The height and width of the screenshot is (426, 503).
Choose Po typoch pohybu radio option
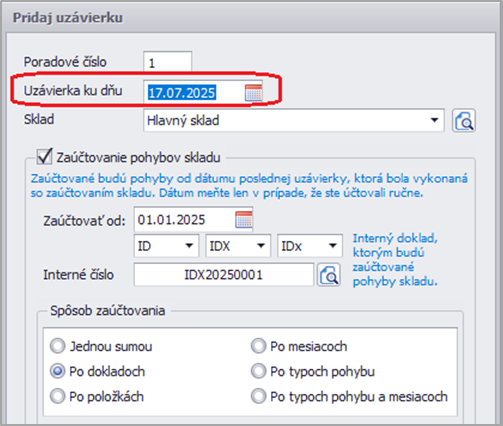[x=259, y=371]
